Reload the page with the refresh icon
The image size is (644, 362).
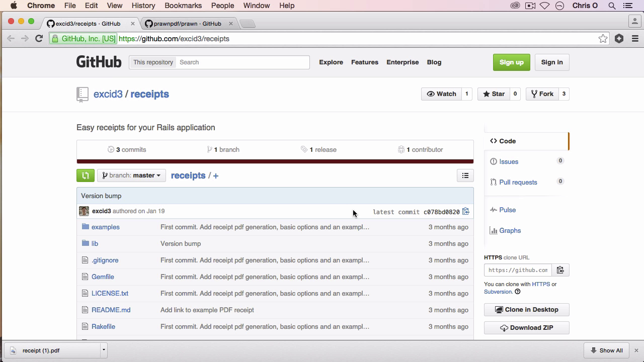[39, 39]
